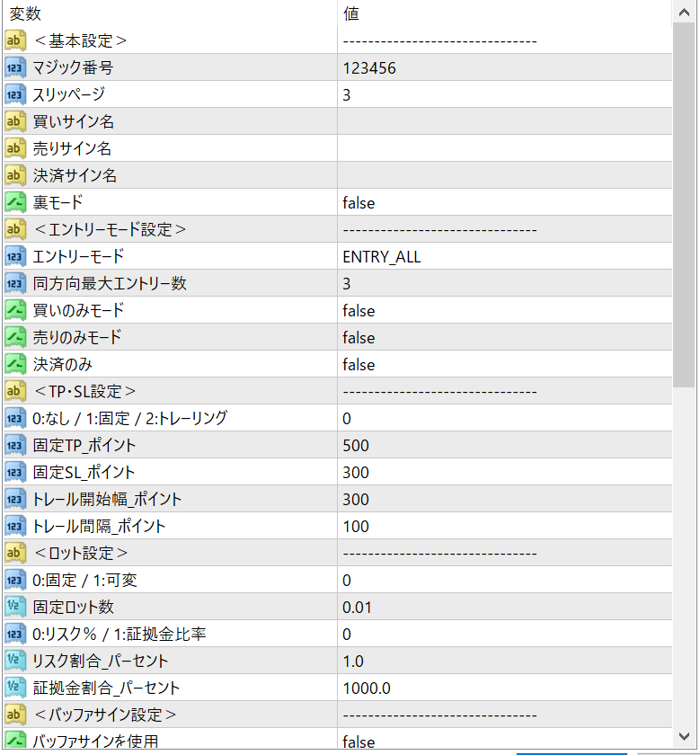Click the double icon beside 証拠金割合_パーセント
The image size is (700, 755).
coord(15,688)
